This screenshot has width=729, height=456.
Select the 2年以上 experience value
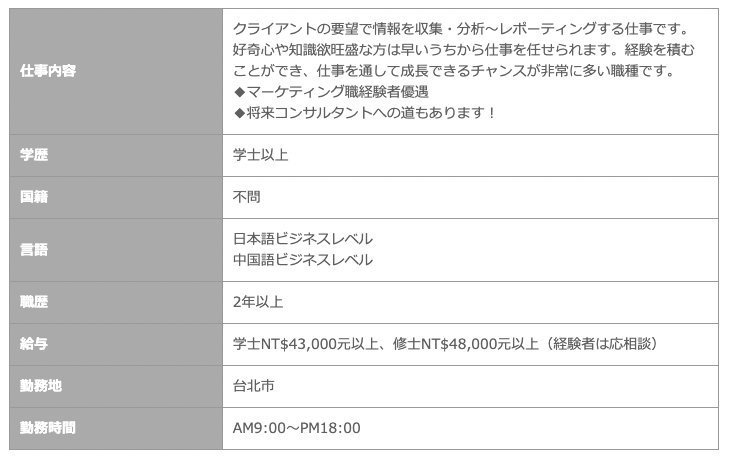pos(258,302)
